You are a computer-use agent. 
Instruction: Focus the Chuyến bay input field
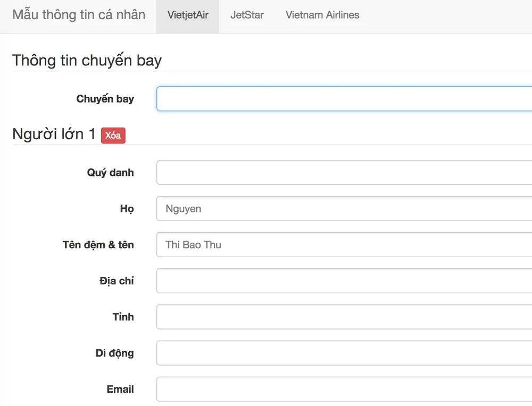tap(344, 99)
